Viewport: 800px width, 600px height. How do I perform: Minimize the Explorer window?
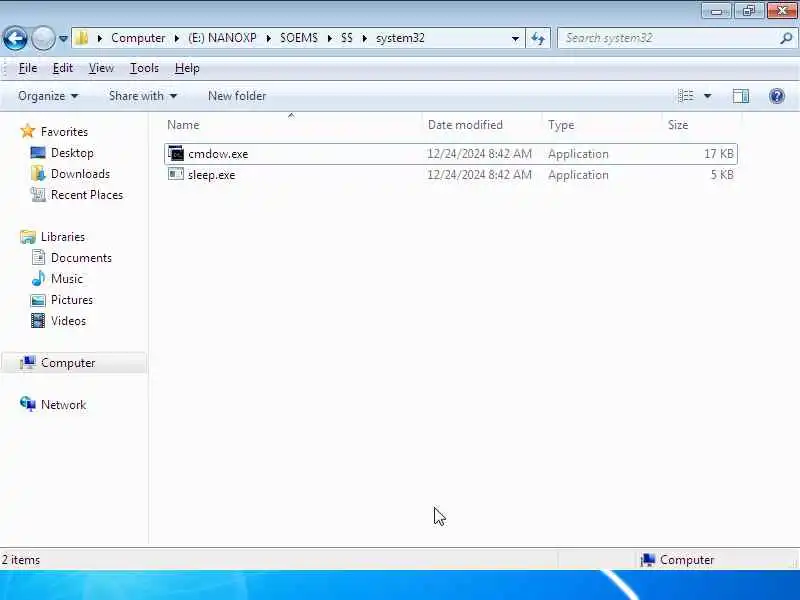(717, 11)
